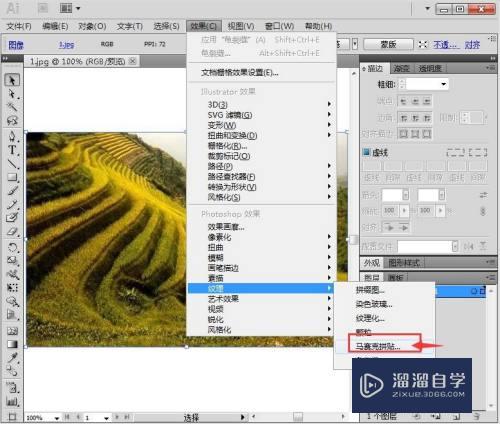500x424 pixels.
Task: Open the artboard number dropdown at bottom
Action: (106, 418)
